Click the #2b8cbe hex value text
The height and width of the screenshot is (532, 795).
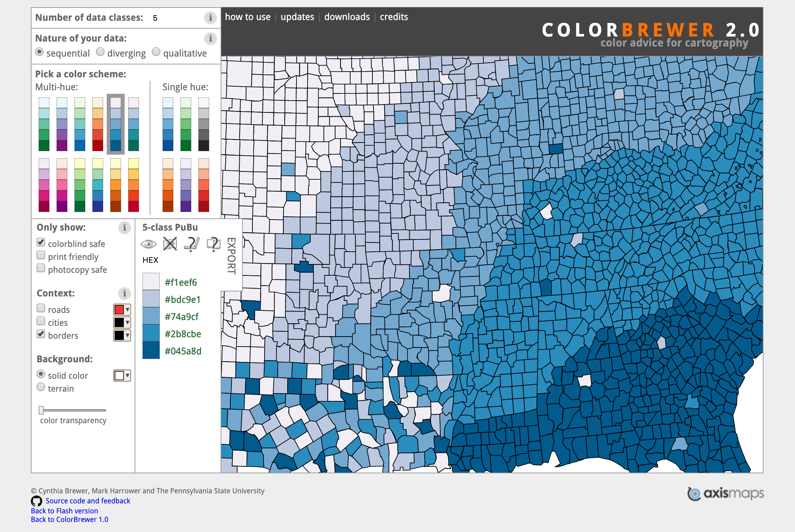(183, 334)
